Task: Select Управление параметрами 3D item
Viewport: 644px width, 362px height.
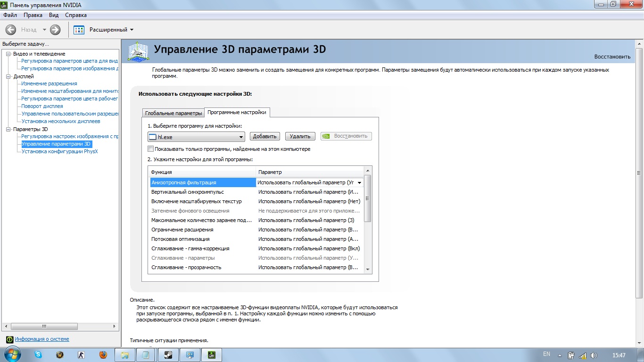Action: pos(56,144)
